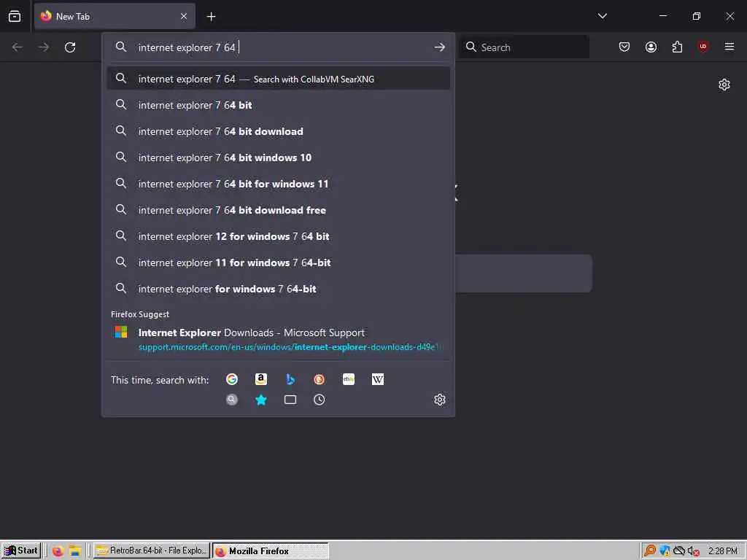The height and width of the screenshot is (560, 747).
Task: Open the Firefox View icon in the tab strip
Action: (x=15, y=16)
